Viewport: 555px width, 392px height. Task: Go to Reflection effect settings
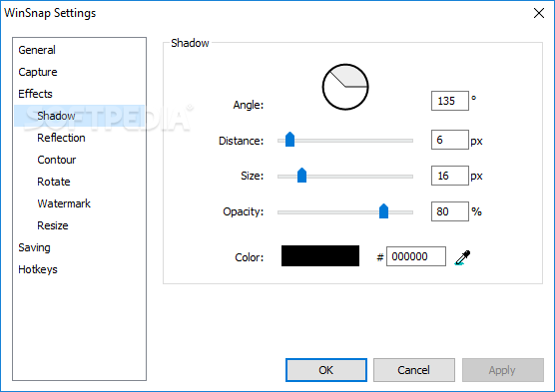point(61,138)
